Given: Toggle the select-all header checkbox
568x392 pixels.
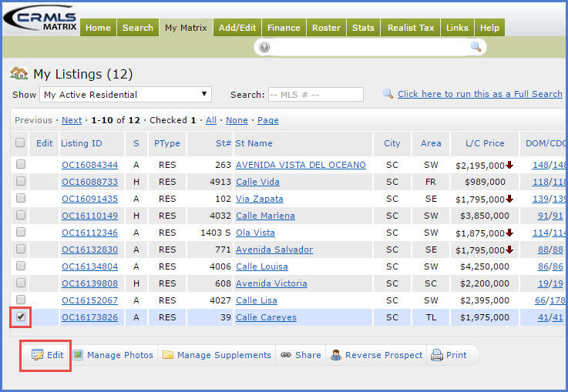Looking at the screenshot, I should coord(20,142).
